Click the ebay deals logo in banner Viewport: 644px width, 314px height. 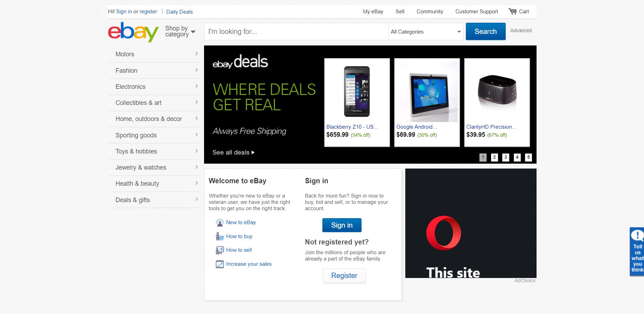tap(240, 62)
